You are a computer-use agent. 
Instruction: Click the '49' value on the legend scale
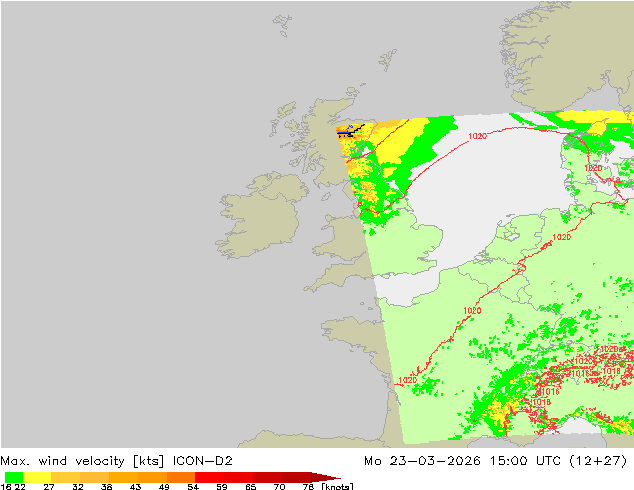coord(164,486)
